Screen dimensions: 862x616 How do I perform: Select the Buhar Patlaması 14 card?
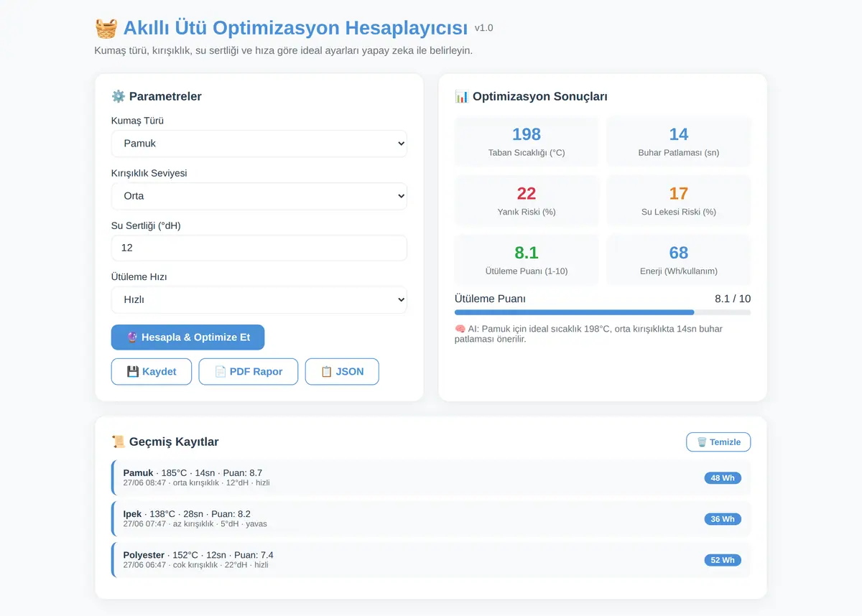(x=679, y=142)
